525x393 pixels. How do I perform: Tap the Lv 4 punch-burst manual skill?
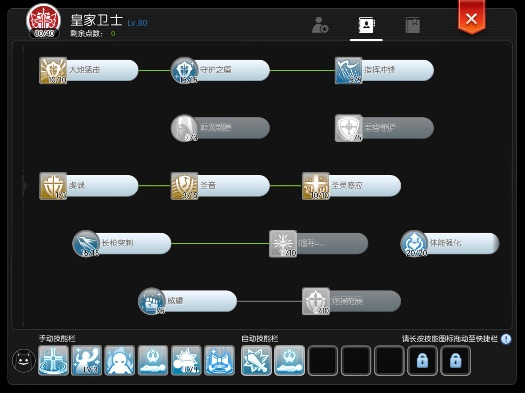point(186,361)
